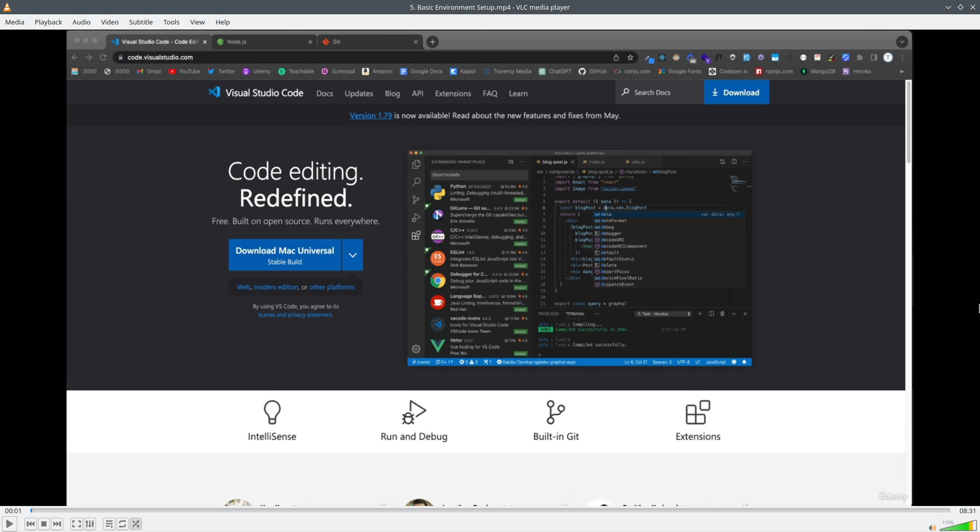980x532 pixels.
Task: Click the share icon in address bar
Action: pyautogui.click(x=616, y=58)
